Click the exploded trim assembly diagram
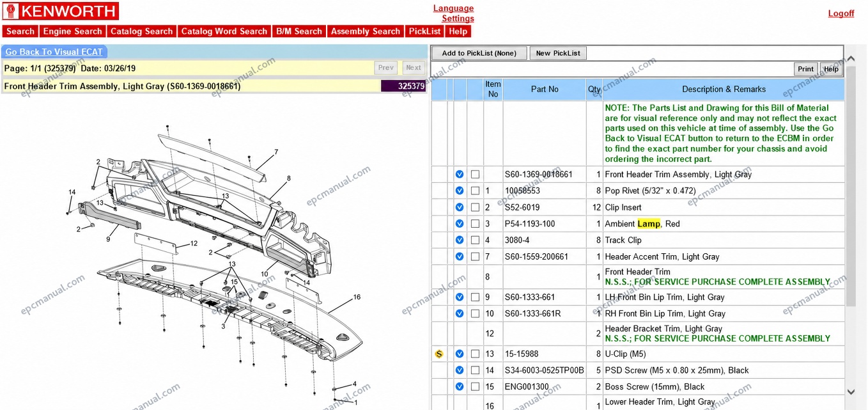Viewport: 868px width, 410px height. coord(214,262)
